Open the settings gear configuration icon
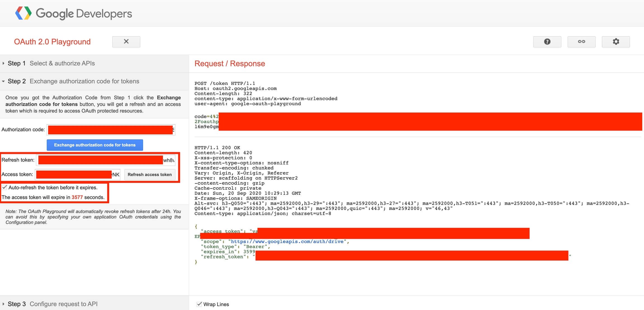The height and width of the screenshot is (310, 644). click(616, 42)
